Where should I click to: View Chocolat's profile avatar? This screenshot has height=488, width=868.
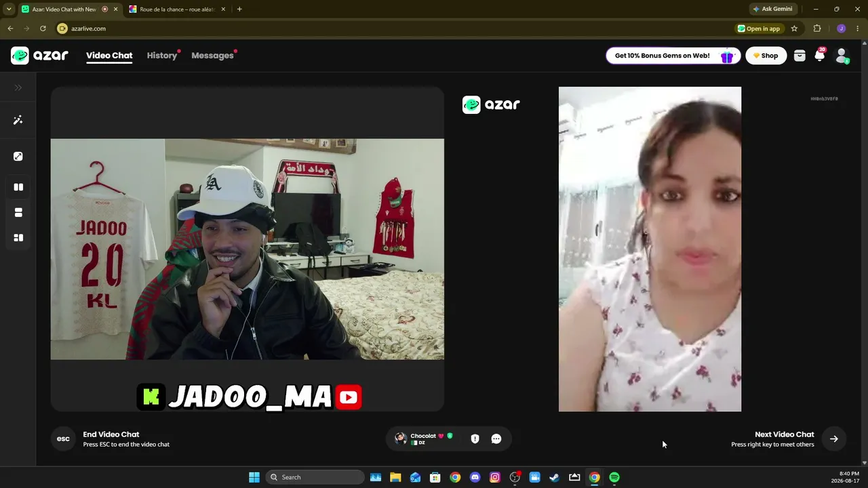click(401, 439)
